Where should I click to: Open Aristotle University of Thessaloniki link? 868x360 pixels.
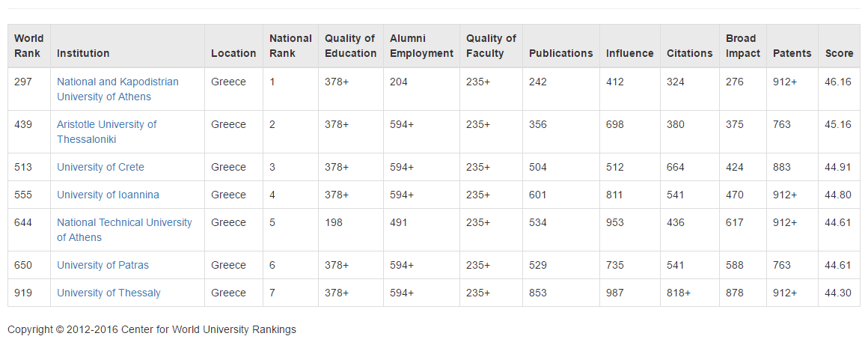coord(106,132)
